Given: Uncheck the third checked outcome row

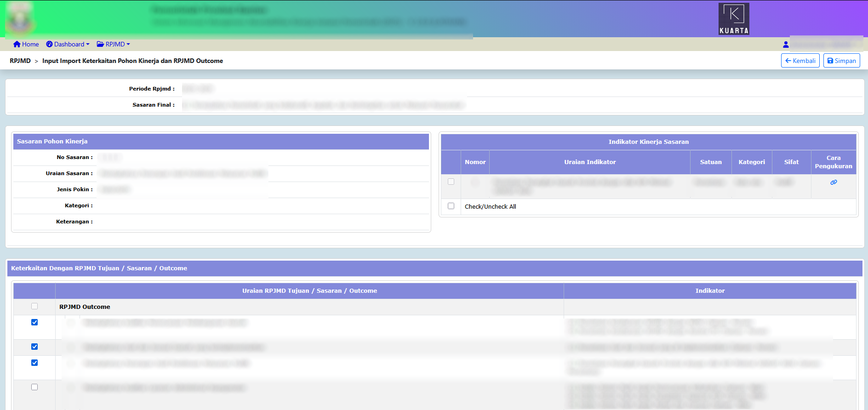Looking at the screenshot, I should coord(34,363).
